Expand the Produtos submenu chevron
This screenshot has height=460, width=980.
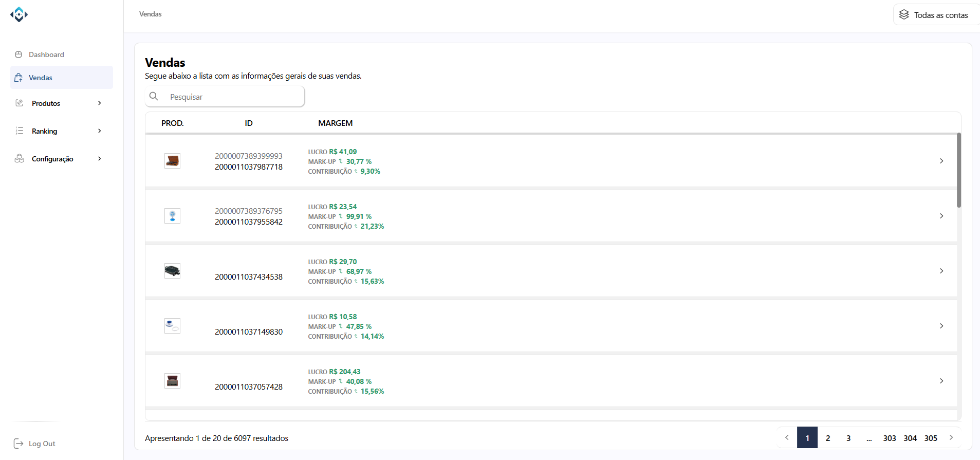point(100,103)
